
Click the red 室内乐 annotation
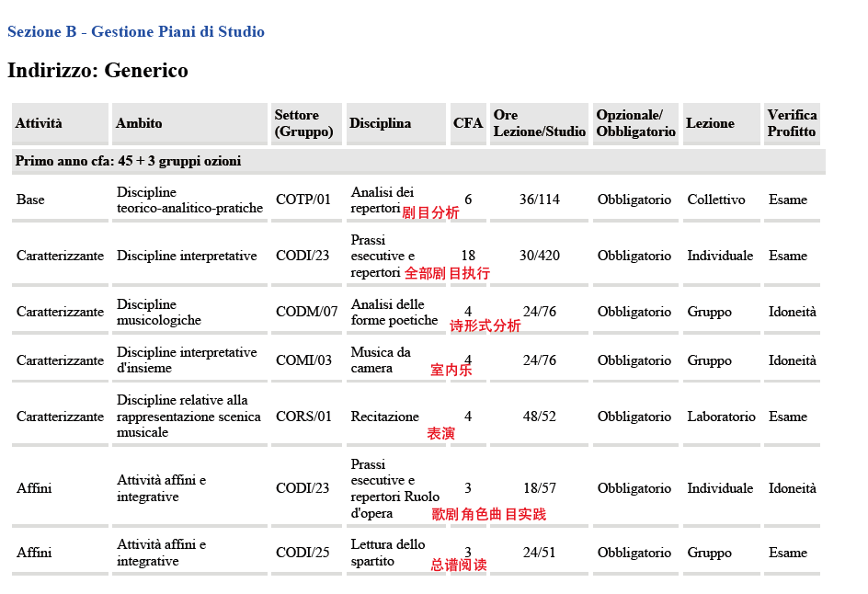[x=451, y=370]
